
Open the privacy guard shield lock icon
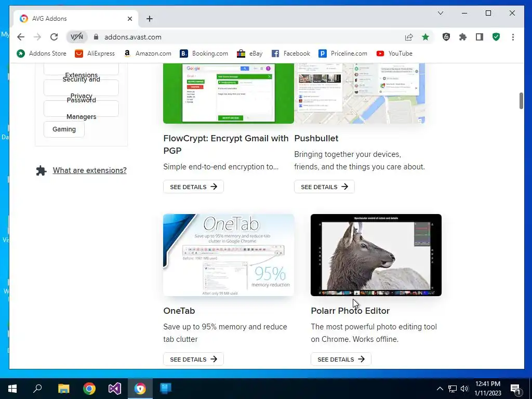click(446, 37)
